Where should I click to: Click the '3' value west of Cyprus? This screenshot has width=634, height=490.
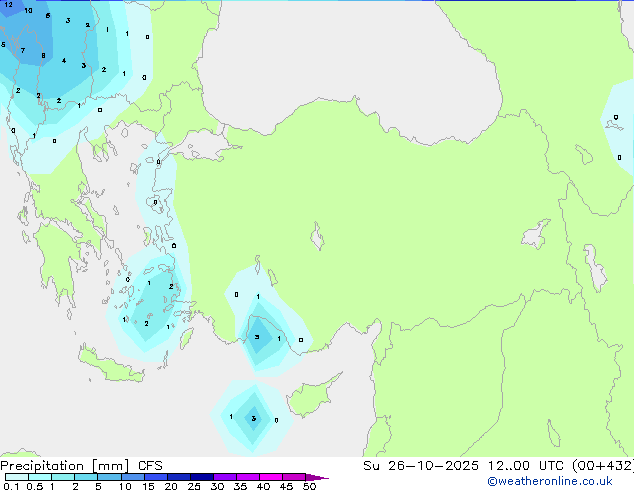[x=254, y=418]
